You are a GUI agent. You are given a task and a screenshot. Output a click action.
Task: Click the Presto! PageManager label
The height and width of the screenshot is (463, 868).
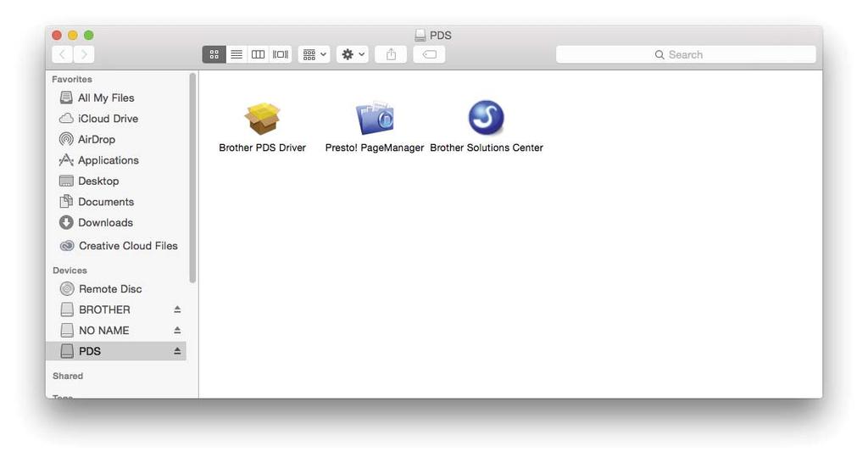pos(375,148)
